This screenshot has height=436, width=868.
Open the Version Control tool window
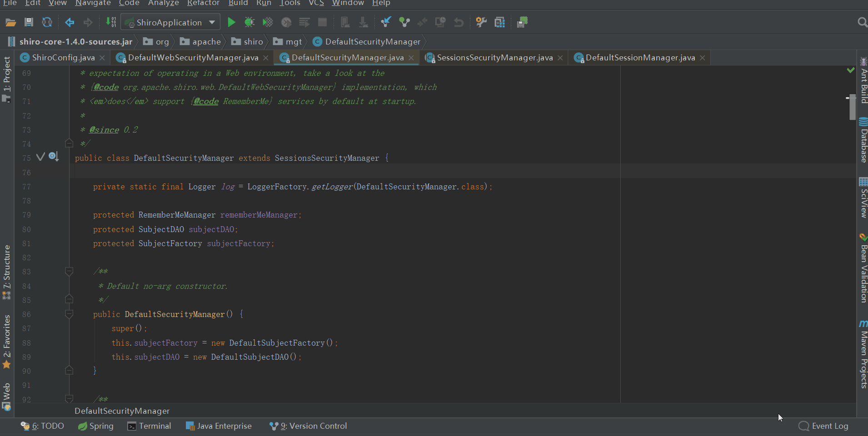coord(308,426)
